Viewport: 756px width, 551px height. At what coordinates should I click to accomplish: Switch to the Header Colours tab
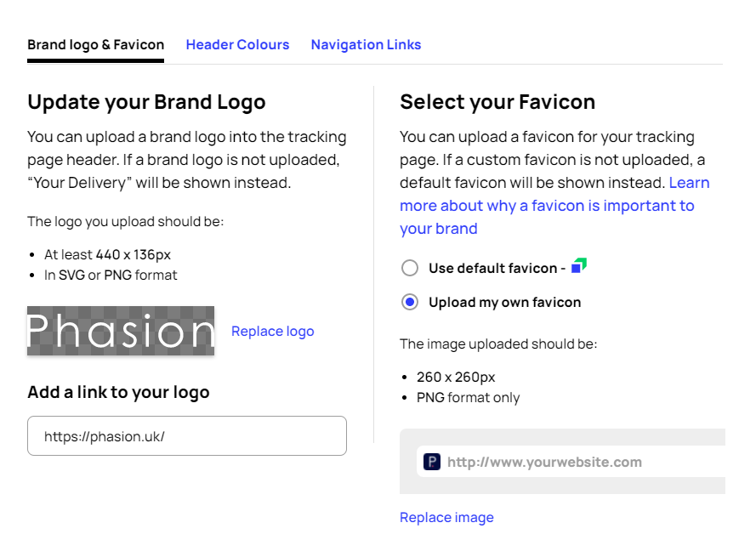point(237,44)
